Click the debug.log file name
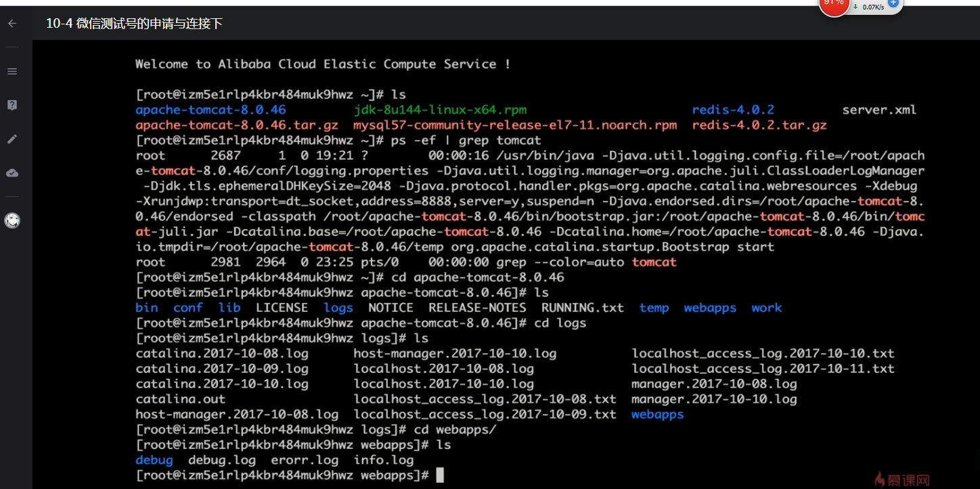The height and width of the screenshot is (489, 980). [222, 461]
